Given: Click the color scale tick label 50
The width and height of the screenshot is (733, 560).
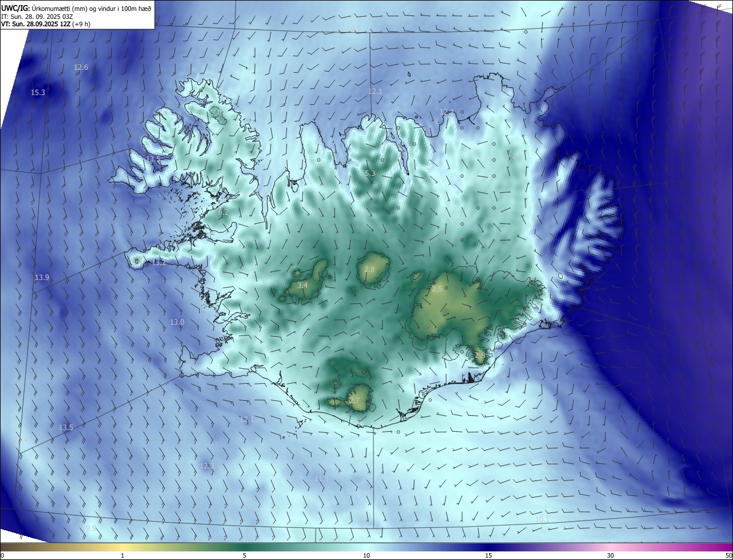Looking at the screenshot, I should pyautogui.click(x=728, y=555).
